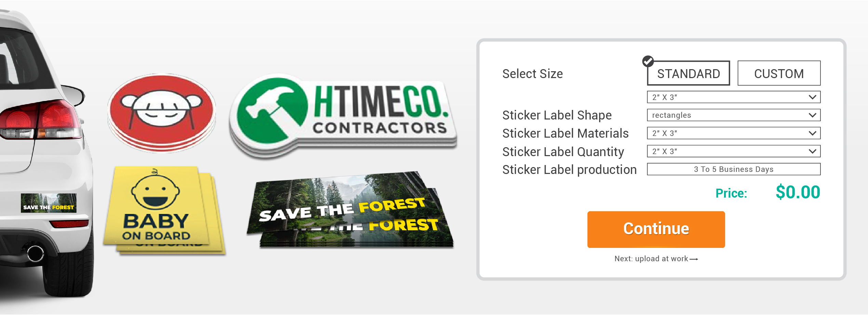Click the chevron arrow on the size dropdown
868x315 pixels.
point(813,97)
